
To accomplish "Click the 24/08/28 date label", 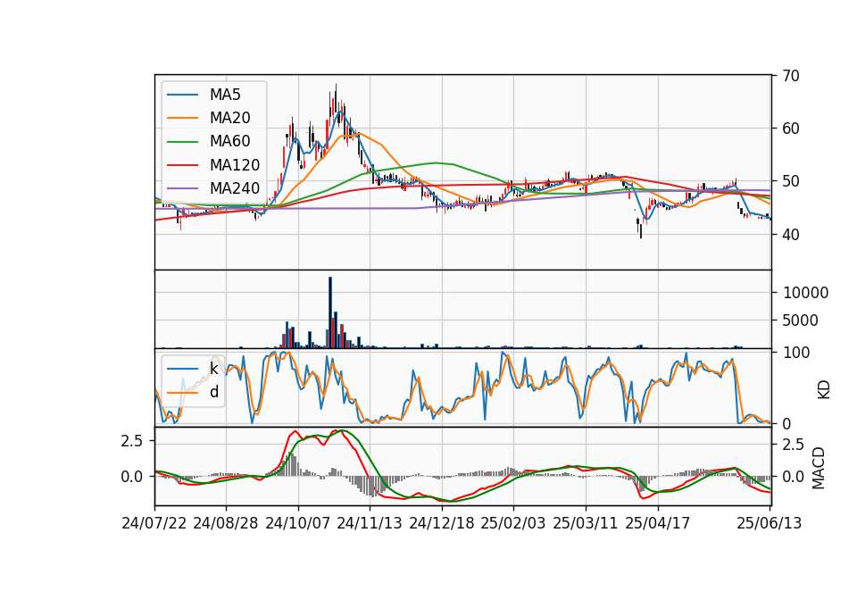I will point(226,523).
